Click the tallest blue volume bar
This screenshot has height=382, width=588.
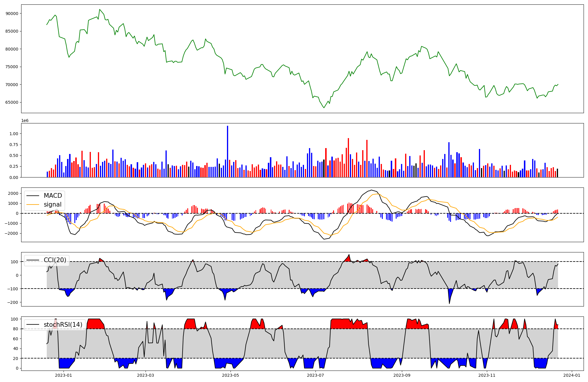228,151
